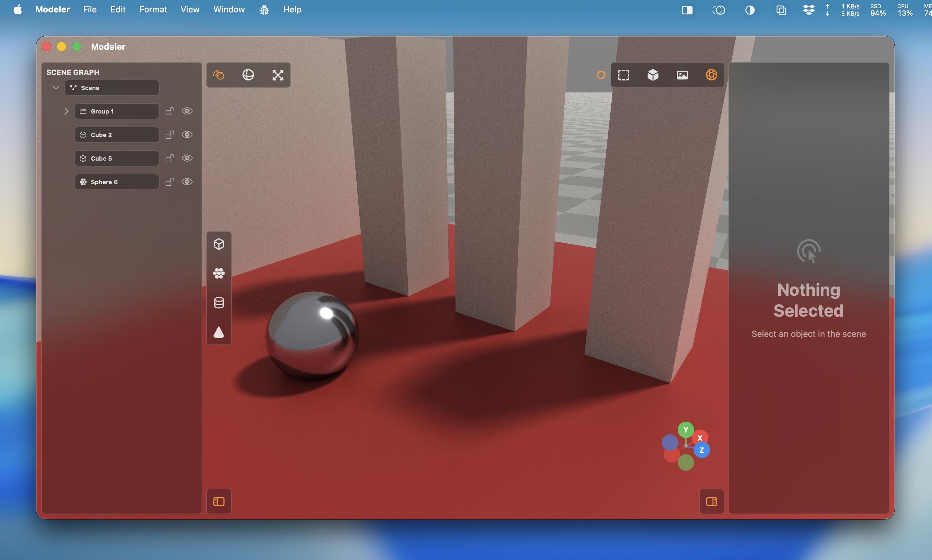The height and width of the screenshot is (560, 932).
Task: Switch to image render mode
Action: click(682, 75)
